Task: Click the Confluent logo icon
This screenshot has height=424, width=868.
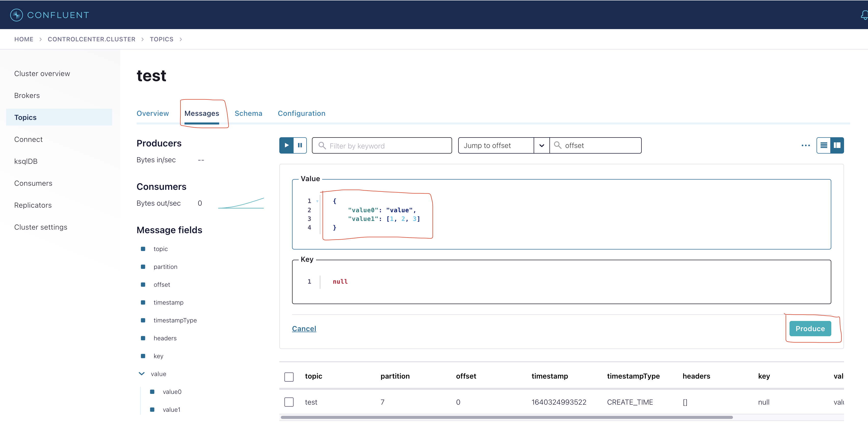Action: [17, 15]
